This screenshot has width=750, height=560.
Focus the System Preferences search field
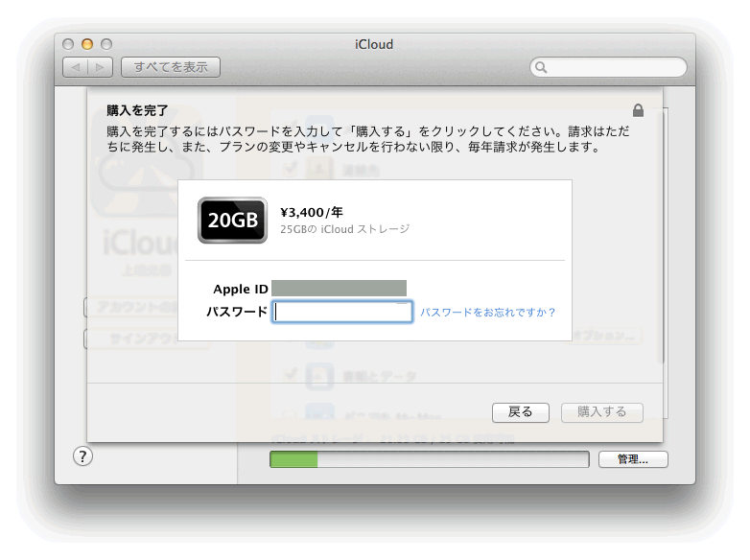pos(608,67)
